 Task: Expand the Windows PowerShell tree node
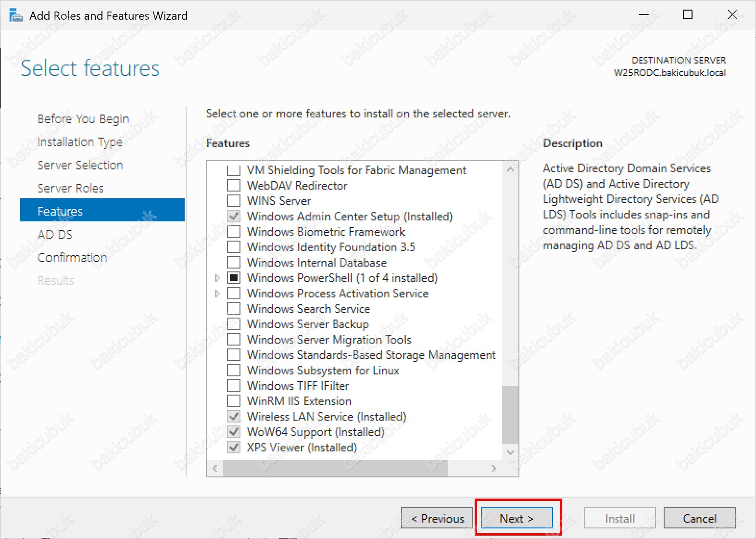pyautogui.click(x=217, y=278)
